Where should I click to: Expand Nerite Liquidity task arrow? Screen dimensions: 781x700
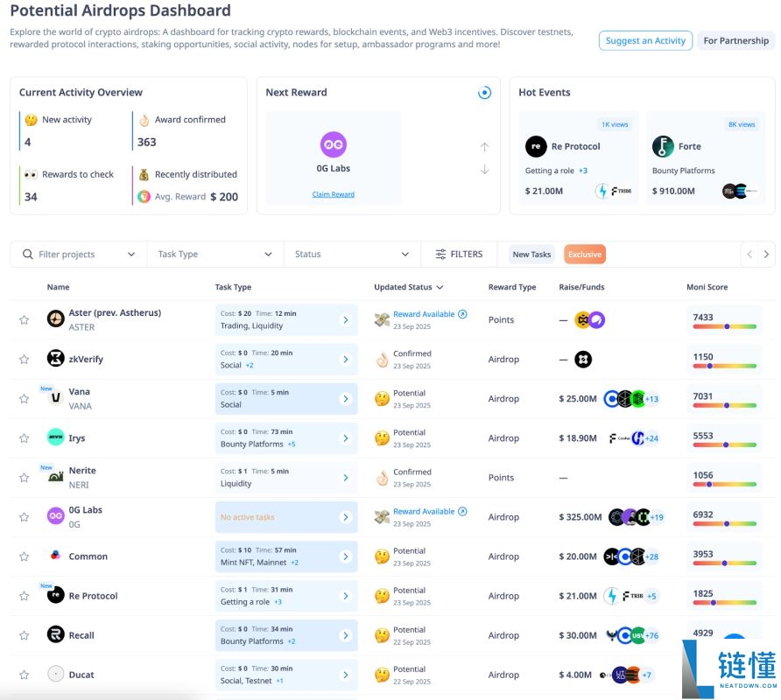click(x=346, y=478)
